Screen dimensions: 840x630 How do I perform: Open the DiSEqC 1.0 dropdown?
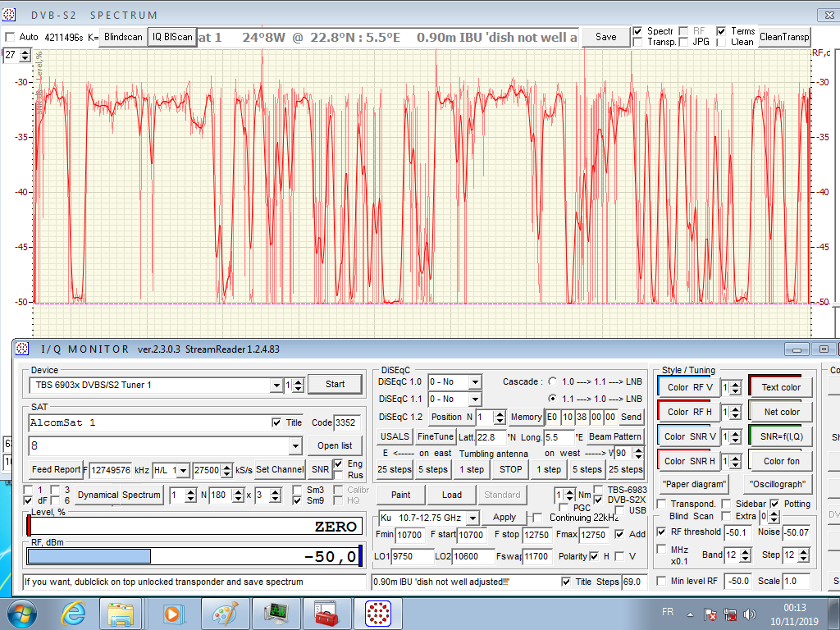473,382
